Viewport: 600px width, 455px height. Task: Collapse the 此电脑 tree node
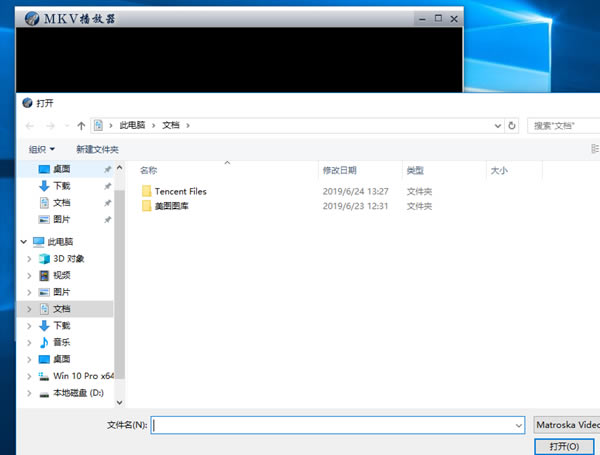(x=24, y=241)
